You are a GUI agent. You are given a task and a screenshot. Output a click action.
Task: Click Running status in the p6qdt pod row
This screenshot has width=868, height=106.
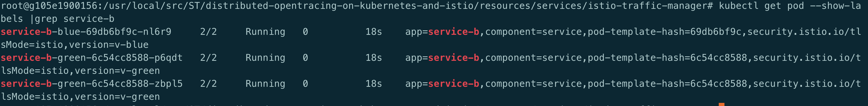(x=266, y=58)
